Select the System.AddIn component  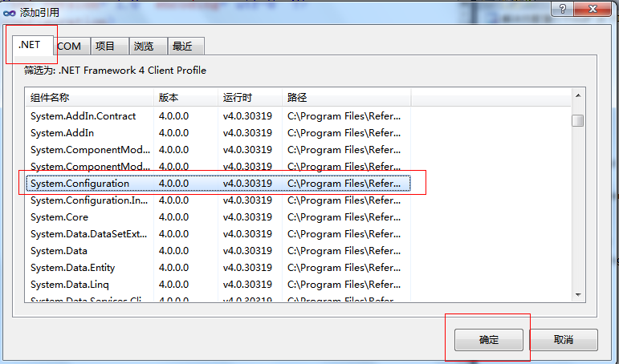click(218, 133)
